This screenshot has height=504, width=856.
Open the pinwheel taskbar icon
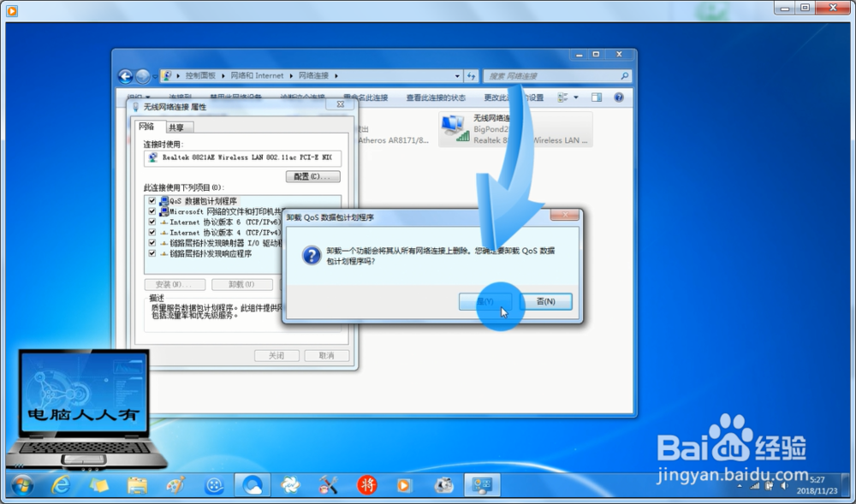[290, 485]
